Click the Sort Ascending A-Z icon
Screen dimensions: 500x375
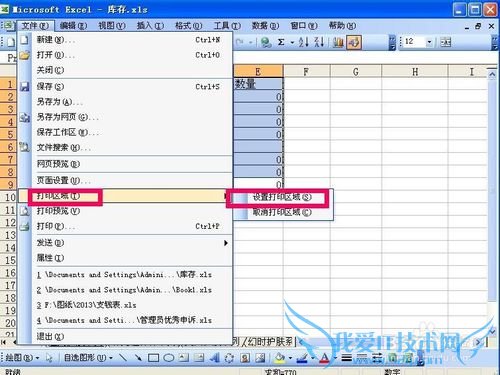coord(303,42)
